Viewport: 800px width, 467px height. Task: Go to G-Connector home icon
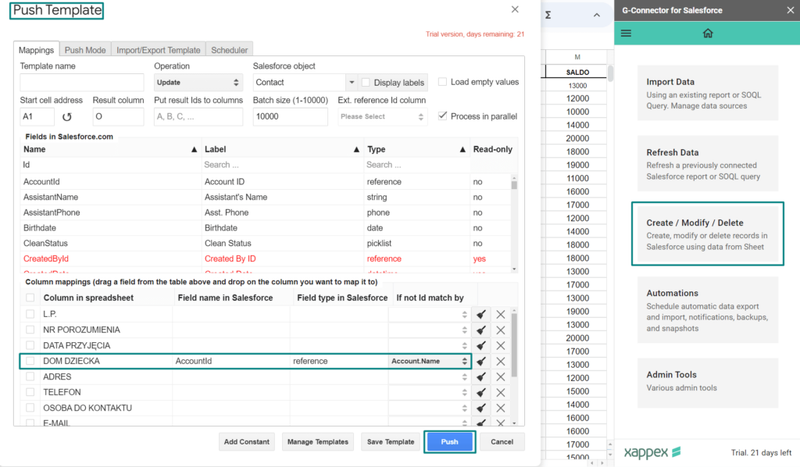coord(708,33)
